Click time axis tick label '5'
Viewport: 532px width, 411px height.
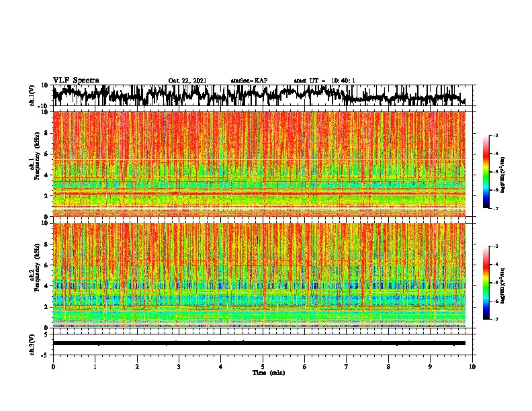[x=263, y=367]
